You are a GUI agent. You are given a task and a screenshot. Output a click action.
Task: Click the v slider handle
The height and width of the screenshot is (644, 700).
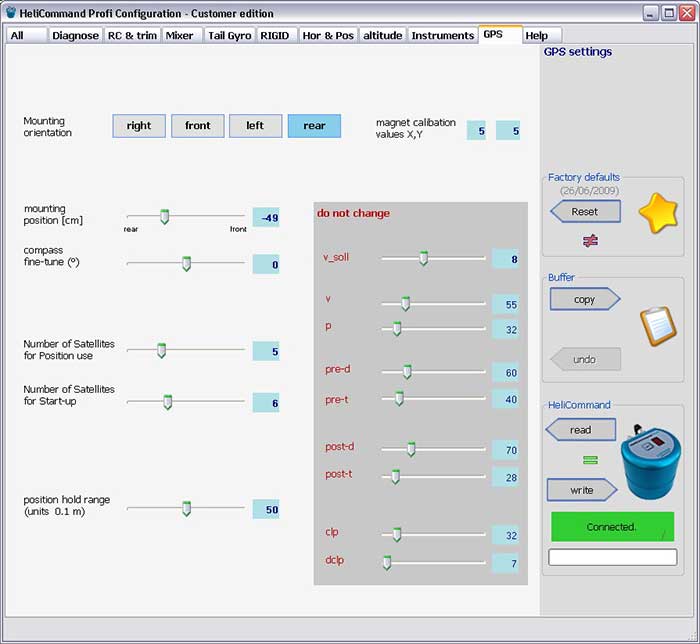(405, 303)
